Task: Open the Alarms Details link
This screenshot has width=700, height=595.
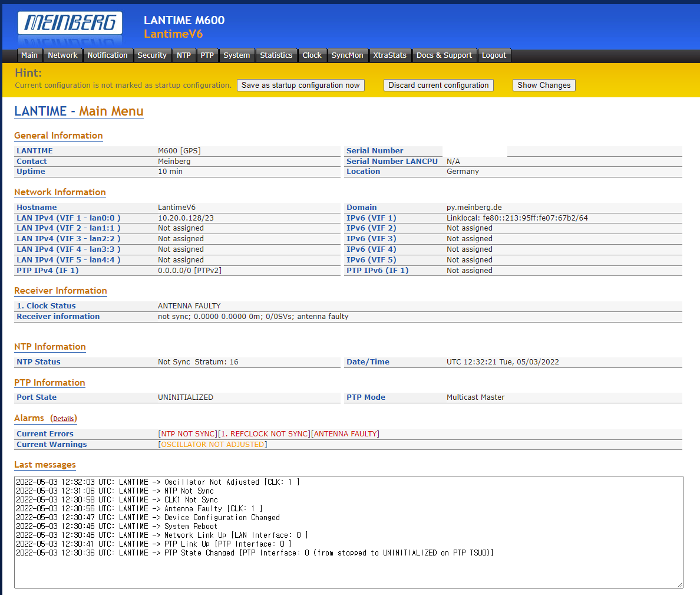Action: 64,419
